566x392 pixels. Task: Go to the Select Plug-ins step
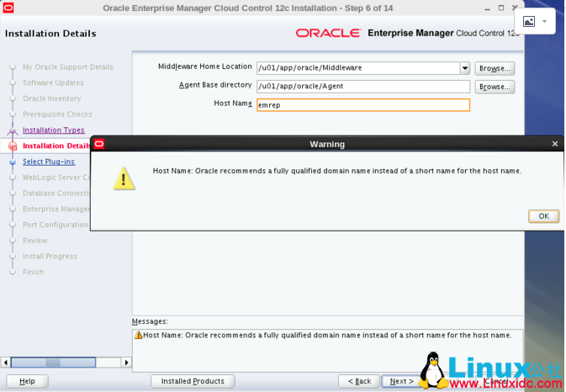tap(49, 162)
